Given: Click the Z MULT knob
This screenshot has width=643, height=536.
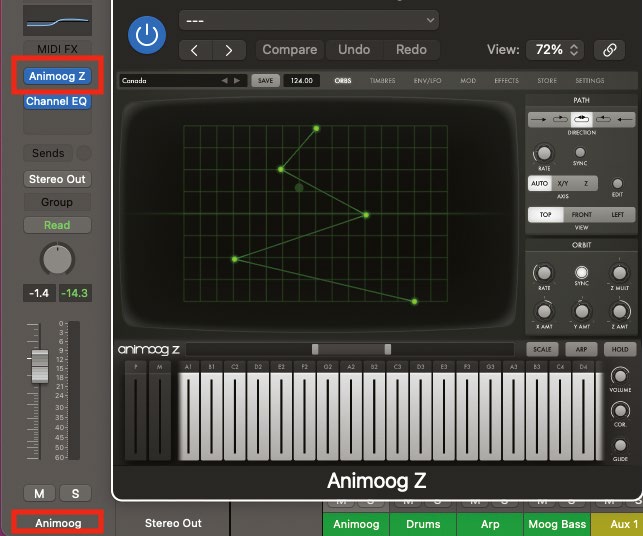Looking at the screenshot, I should click(620, 273).
